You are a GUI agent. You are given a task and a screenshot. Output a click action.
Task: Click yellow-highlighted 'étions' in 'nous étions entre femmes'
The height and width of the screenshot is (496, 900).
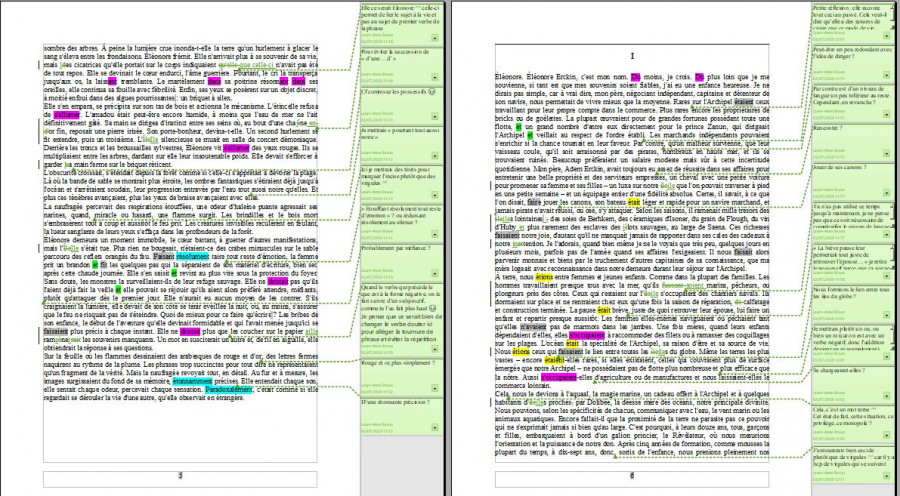[x=544, y=277]
